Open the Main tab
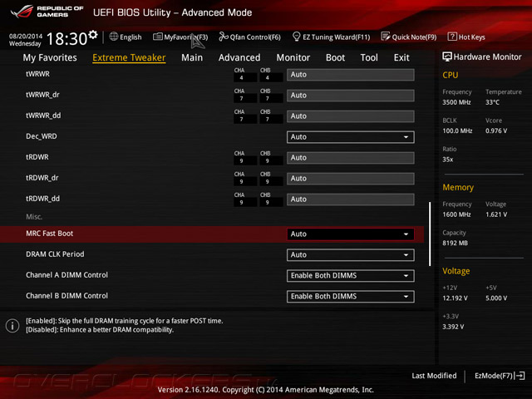 point(192,57)
